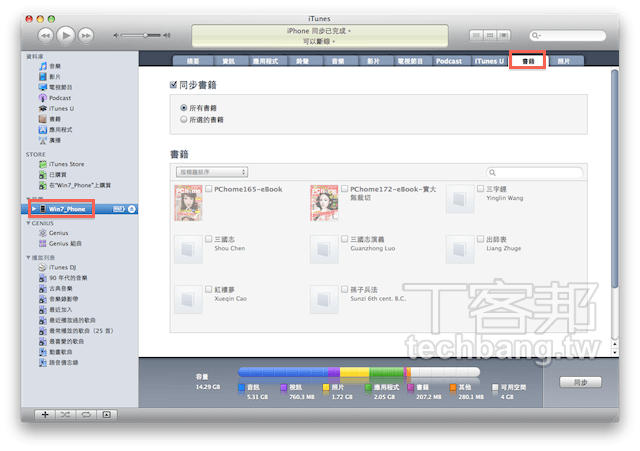This screenshot has height=451, width=640.
Task: Toggle repeat button at bottom left
Action: pos(86,415)
